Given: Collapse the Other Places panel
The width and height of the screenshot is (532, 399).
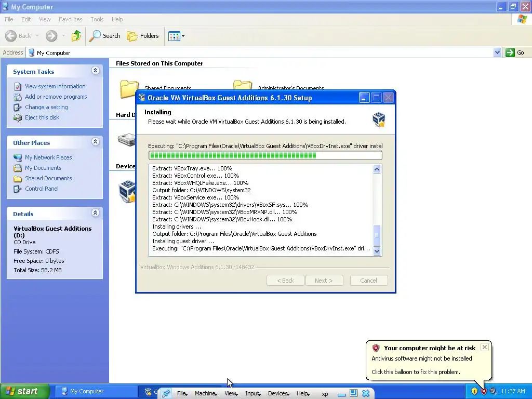Looking at the screenshot, I should [96, 142].
